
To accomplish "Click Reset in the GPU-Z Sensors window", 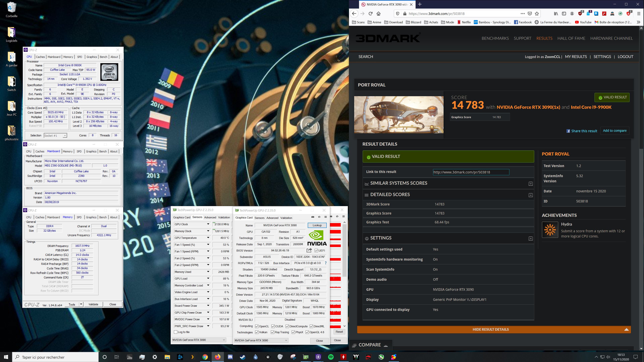I will 339,331.
